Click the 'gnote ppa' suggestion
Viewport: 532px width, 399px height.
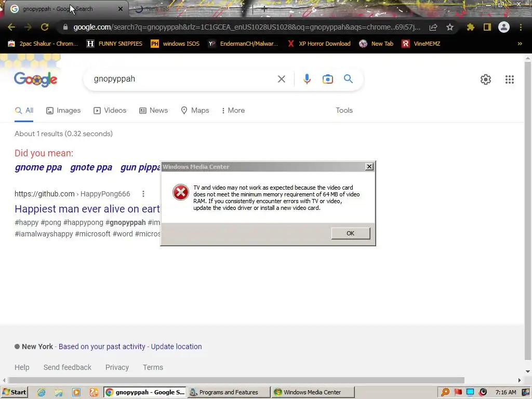pos(91,168)
